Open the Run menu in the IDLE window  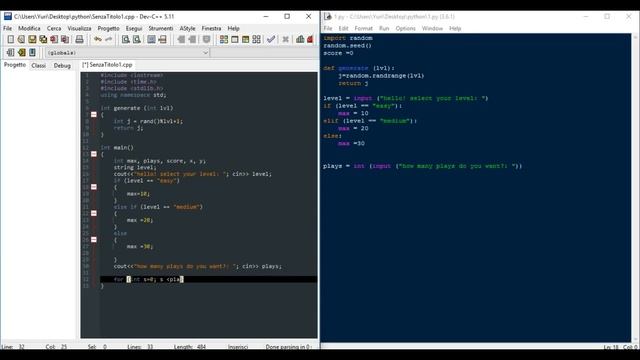(x=384, y=28)
